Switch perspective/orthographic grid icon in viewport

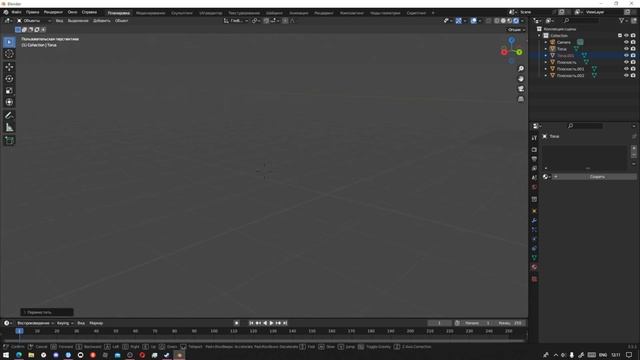(521, 99)
